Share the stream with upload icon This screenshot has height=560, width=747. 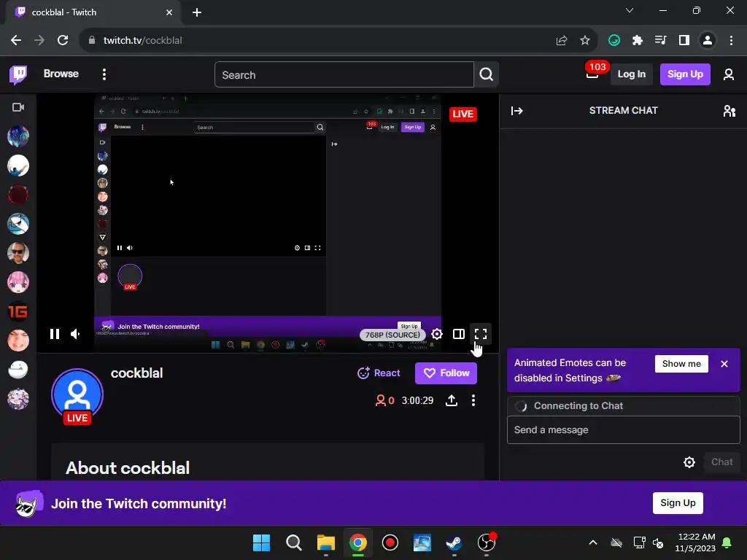point(451,400)
